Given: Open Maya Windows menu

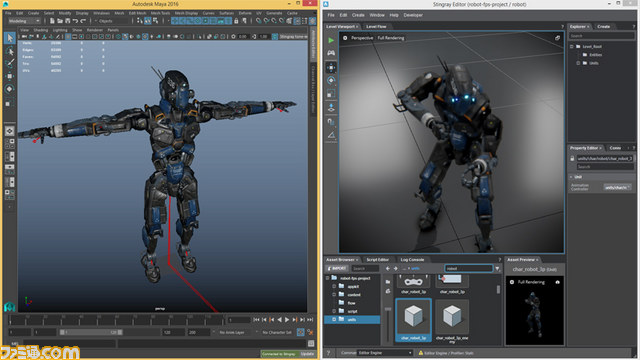Looking at the screenshot, I should [x=101, y=13].
